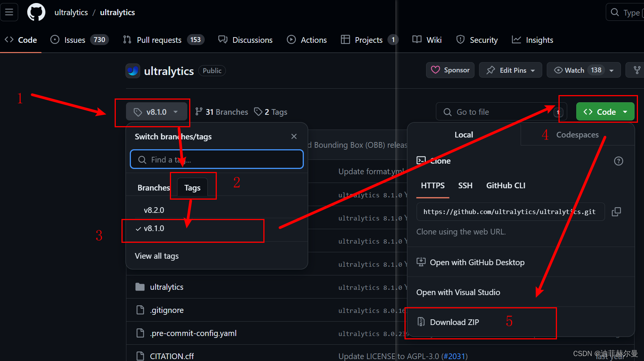The image size is (644, 361).
Task: Select the Local tab in Code panel
Action: [464, 134]
